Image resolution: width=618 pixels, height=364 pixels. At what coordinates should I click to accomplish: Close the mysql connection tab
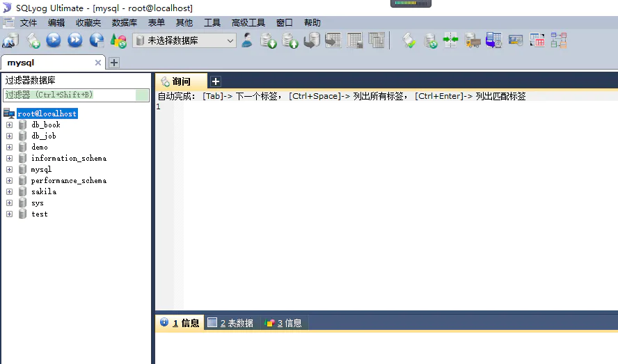tap(98, 63)
